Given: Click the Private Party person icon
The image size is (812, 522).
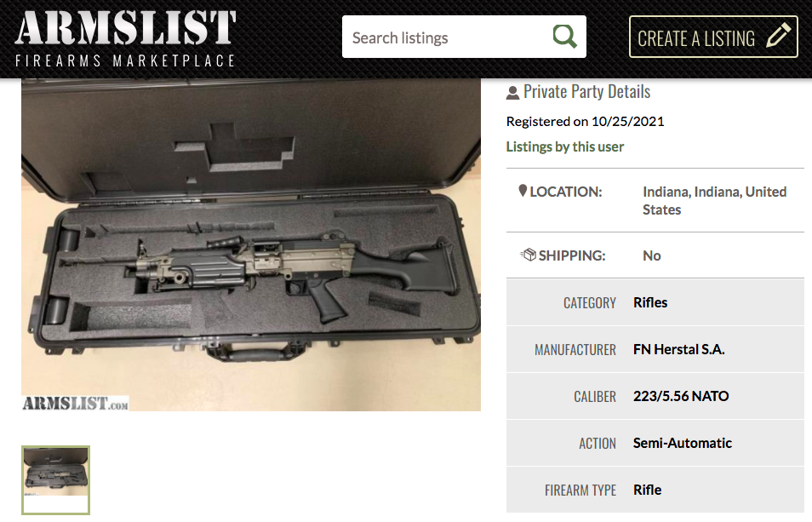Looking at the screenshot, I should (512, 92).
